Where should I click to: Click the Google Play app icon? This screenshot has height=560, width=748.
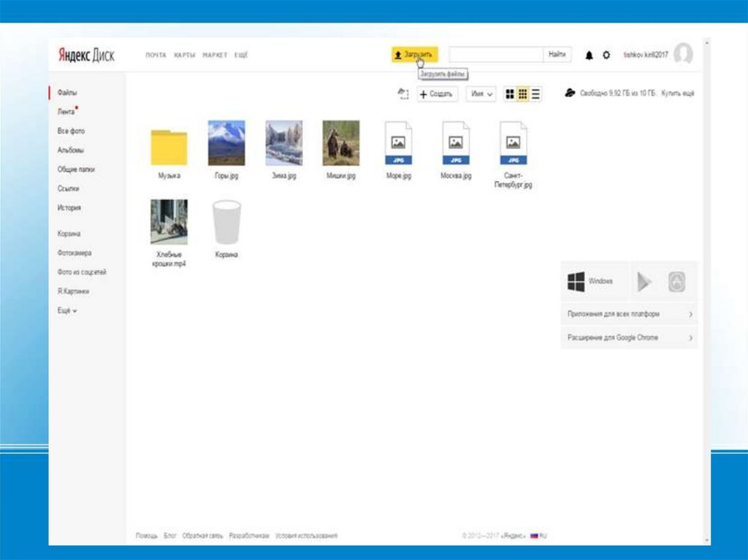[644, 282]
